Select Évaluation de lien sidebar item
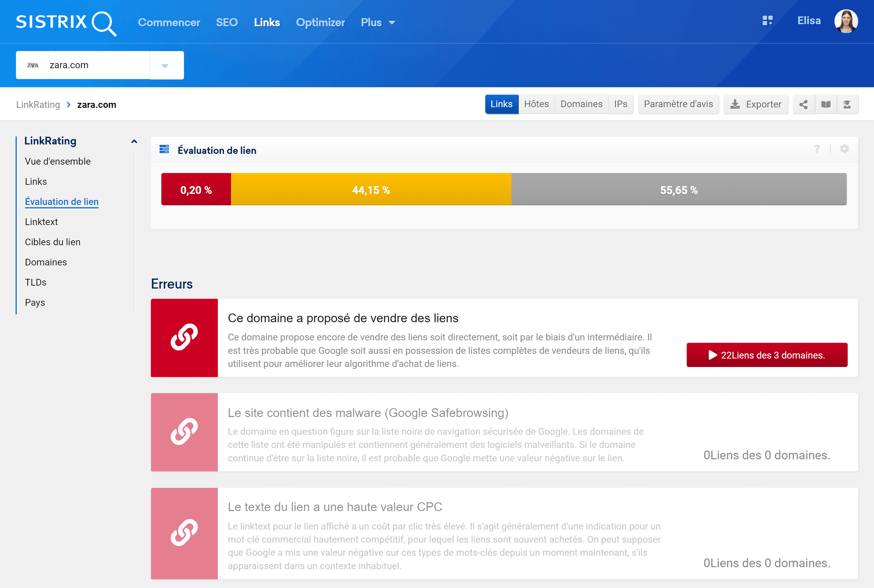 (x=62, y=202)
